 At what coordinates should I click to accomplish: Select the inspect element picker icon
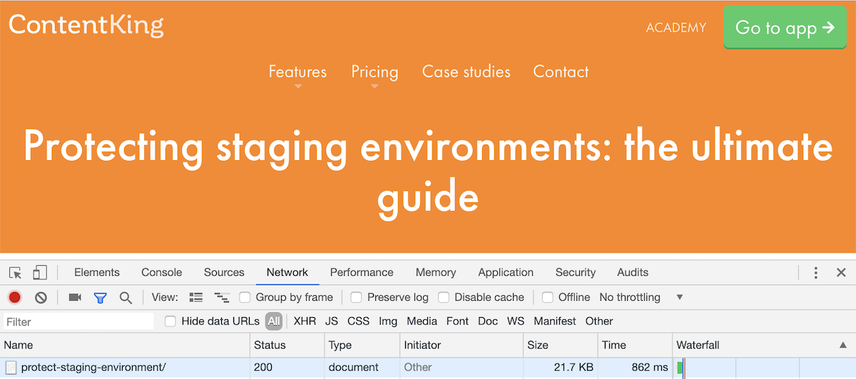coord(15,272)
